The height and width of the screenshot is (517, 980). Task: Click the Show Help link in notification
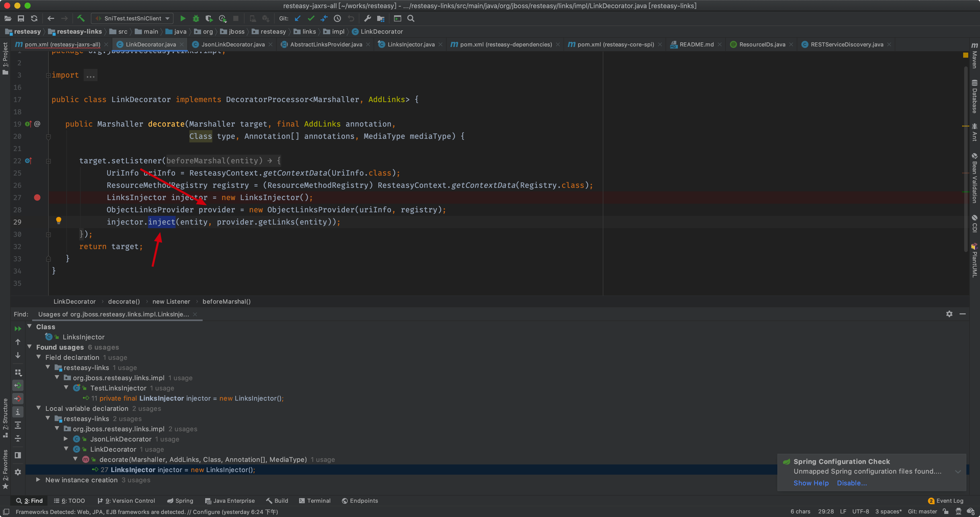pyautogui.click(x=811, y=483)
